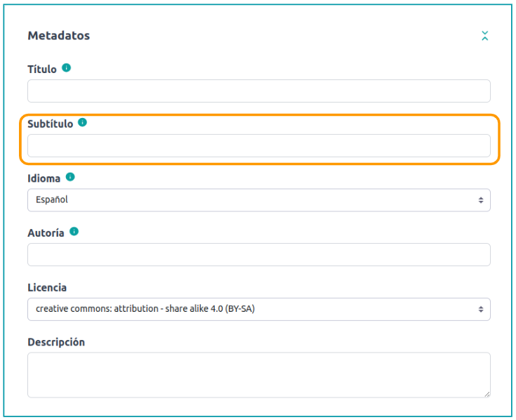Collapse the Metadatos section with the chevron icon

pyautogui.click(x=484, y=36)
